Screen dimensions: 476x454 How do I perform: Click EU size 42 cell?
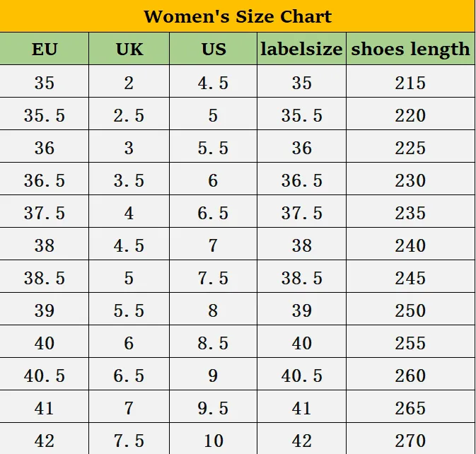[x=44, y=439]
